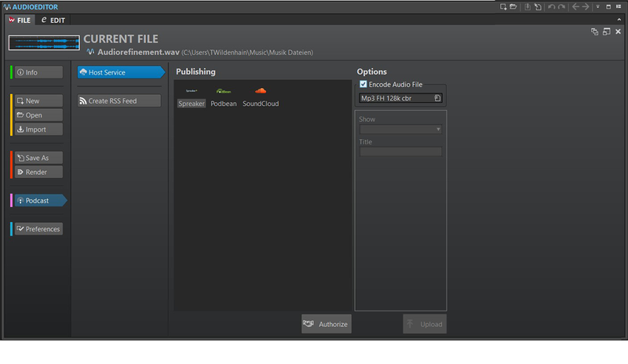This screenshot has height=364, width=628.
Task: Open the small triangle toolbar menu in title bar
Action: [x=597, y=7]
